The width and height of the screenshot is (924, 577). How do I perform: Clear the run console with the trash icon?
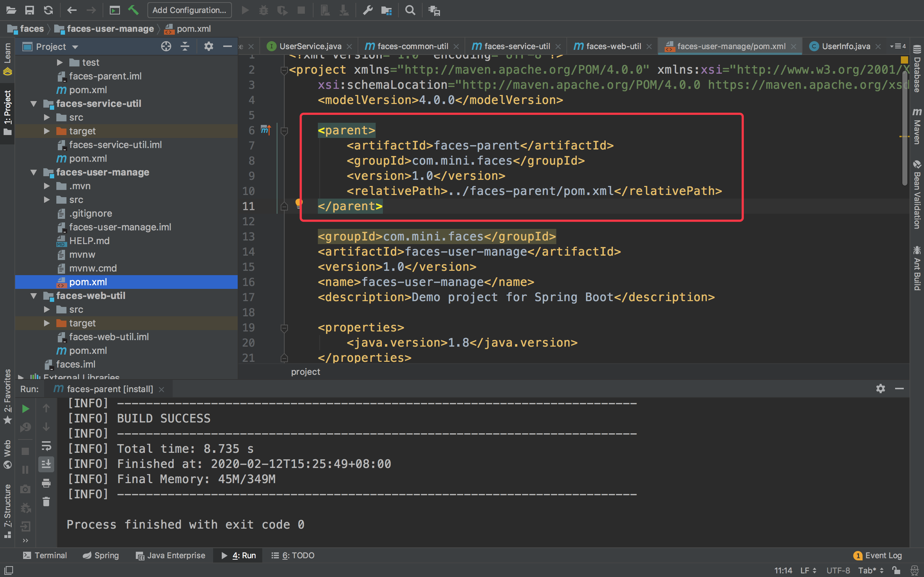46,502
